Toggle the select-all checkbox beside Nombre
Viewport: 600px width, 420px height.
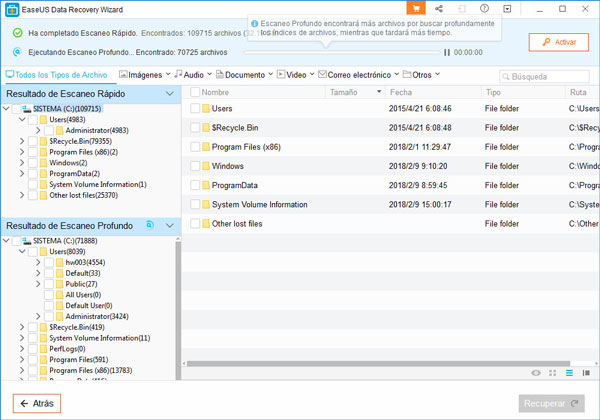195,92
